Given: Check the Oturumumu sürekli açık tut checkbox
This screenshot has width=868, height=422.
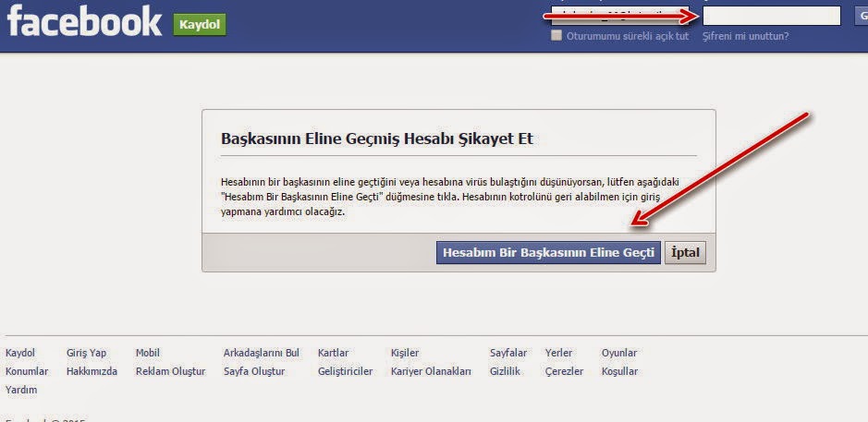Looking at the screenshot, I should click(556, 36).
